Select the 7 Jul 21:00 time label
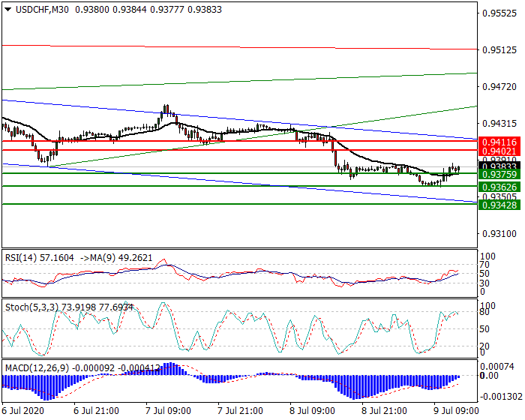Viewport: 525px width, 420px height. point(241,411)
